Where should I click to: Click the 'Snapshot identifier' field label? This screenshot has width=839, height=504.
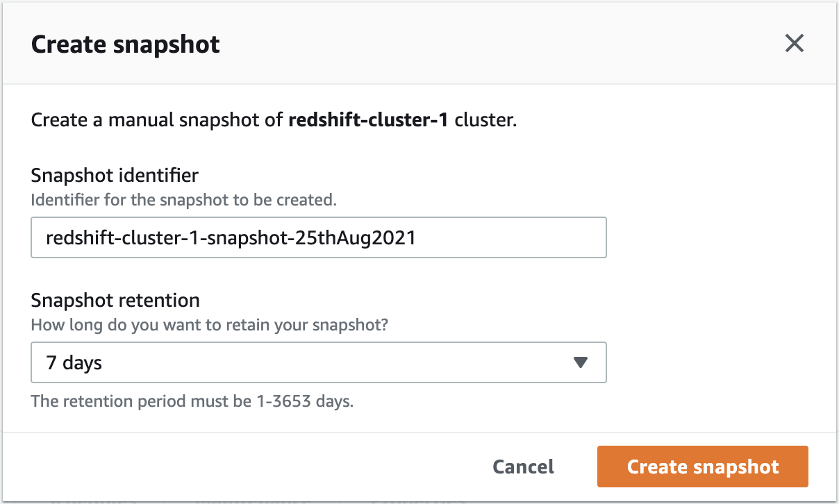coord(115,176)
